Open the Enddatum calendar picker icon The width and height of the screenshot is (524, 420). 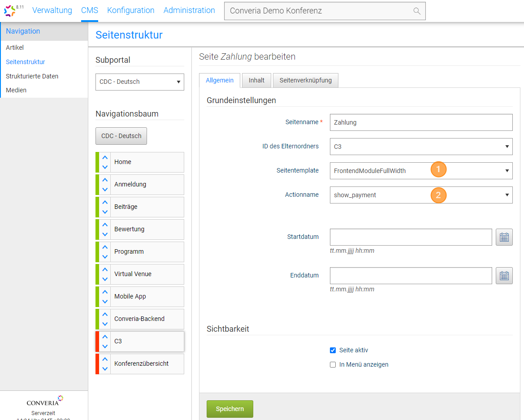tap(504, 276)
